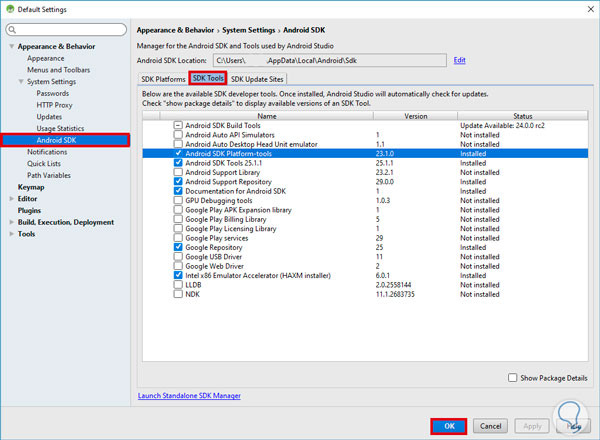Image resolution: width=600 pixels, height=440 pixels.
Task: Click the Android SDK Location field
Action: pyautogui.click(x=329, y=60)
